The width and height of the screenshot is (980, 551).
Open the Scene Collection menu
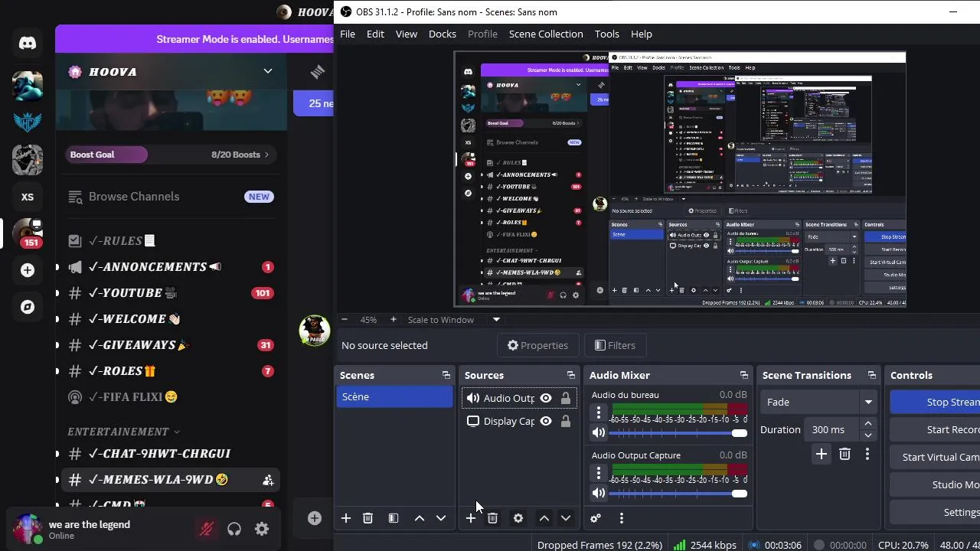click(546, 34)
